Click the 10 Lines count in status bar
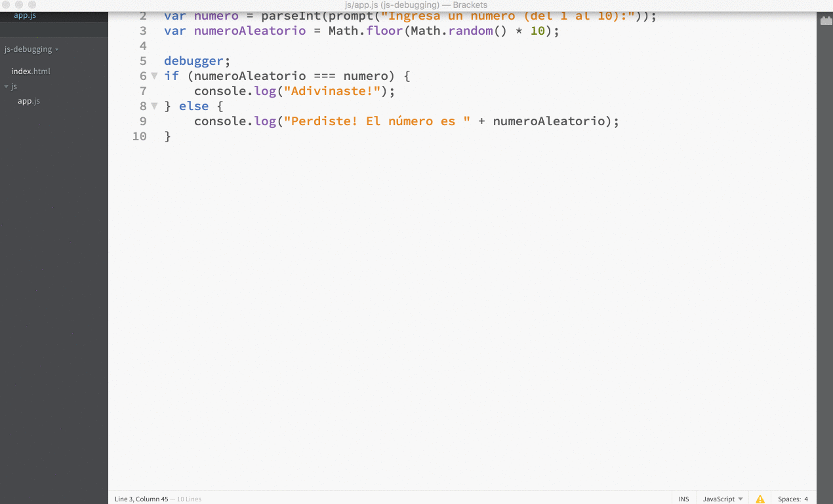Image resolution: width=833 pixels, height=504 pixels. [189, 499]
